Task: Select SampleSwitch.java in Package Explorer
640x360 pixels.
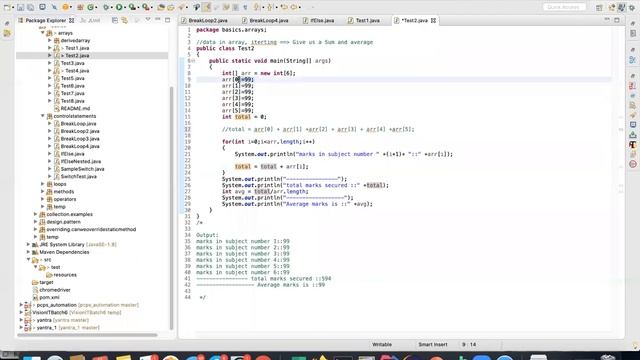Action: point(82,169)
